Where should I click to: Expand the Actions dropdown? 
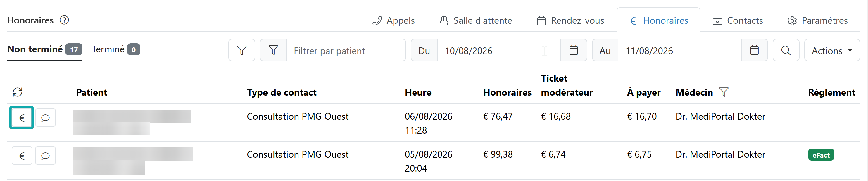point(832,51)
